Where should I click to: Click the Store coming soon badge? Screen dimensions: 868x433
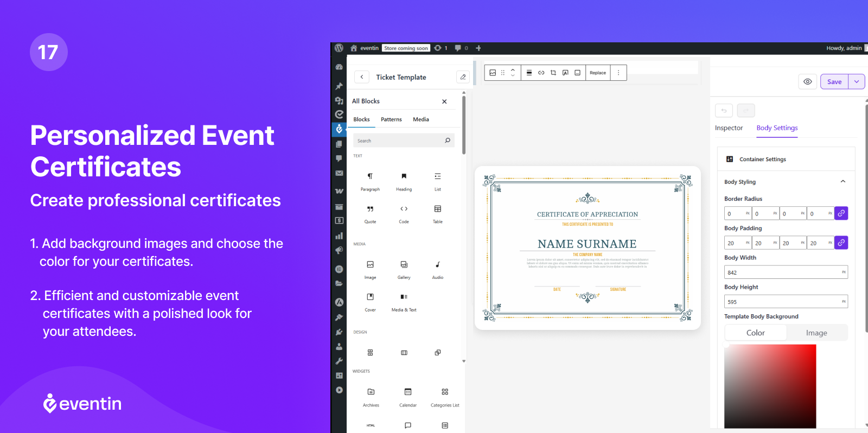coord(406,48)
